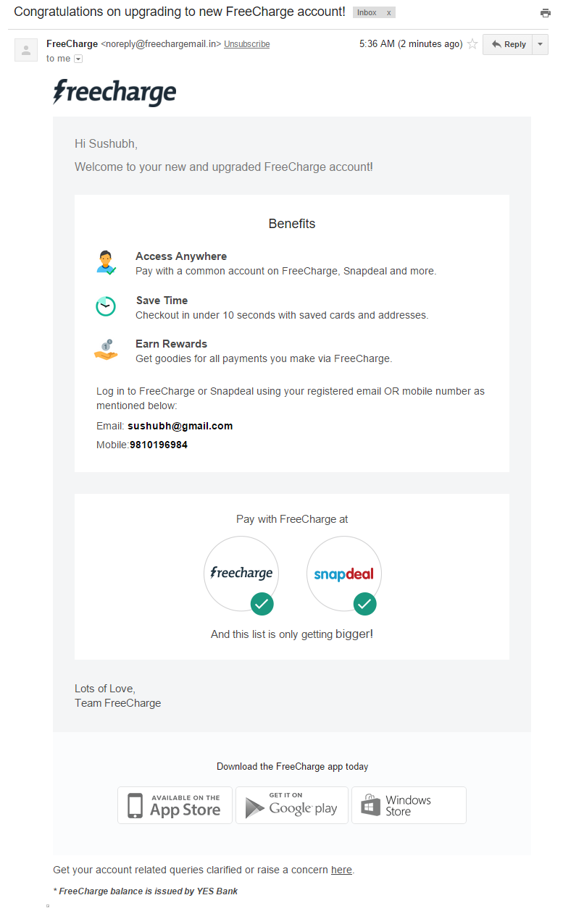Click the Save Time clock icon

106,306
